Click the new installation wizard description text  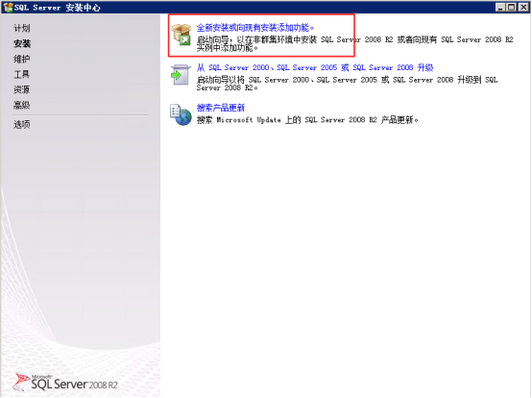click(x=355, y=43)
